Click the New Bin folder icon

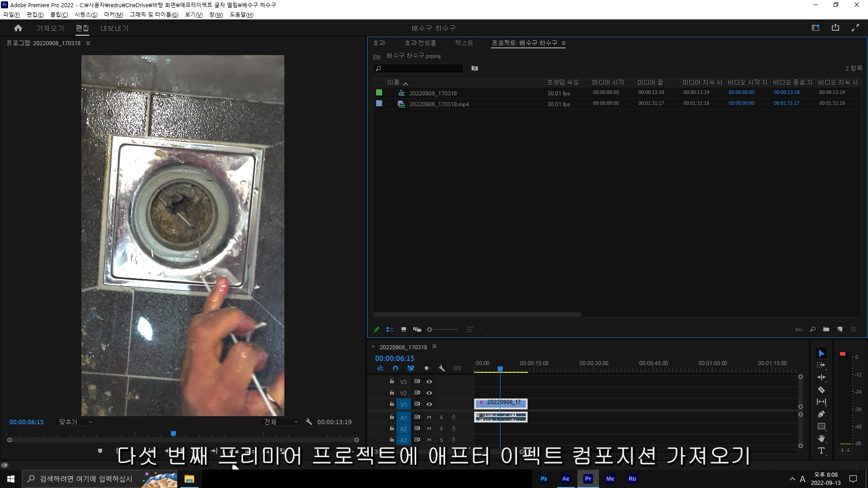pos(826,329)
